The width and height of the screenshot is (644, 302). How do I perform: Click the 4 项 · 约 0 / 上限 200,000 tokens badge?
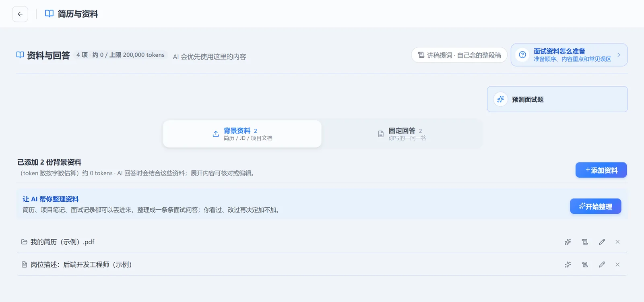click(x=120, y=55)
